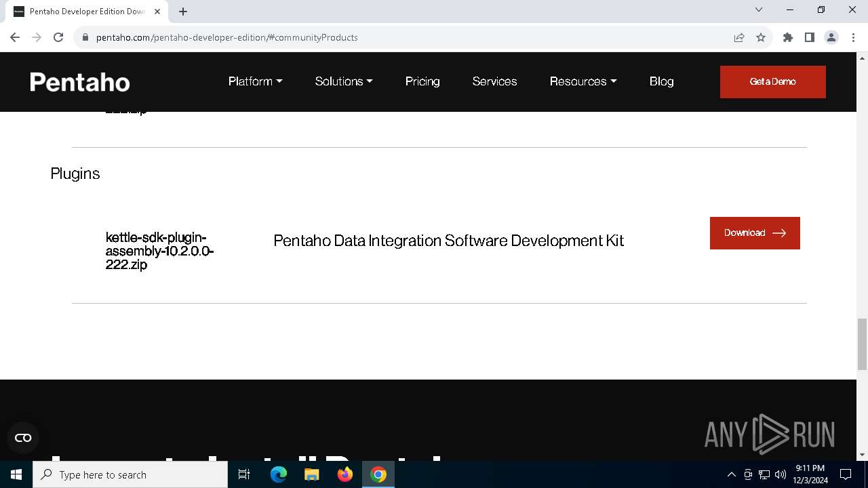Toggle the Chrome side panel

pos(810,37)
